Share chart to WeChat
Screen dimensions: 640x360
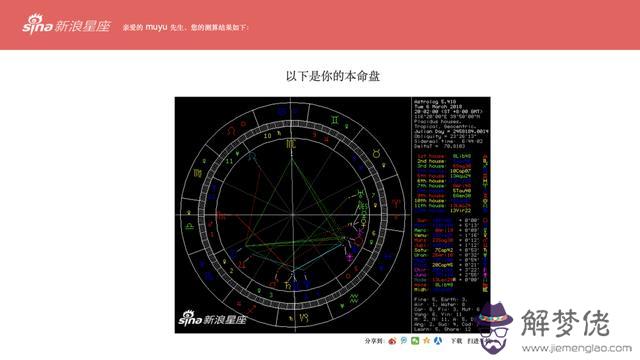[415, 340]
